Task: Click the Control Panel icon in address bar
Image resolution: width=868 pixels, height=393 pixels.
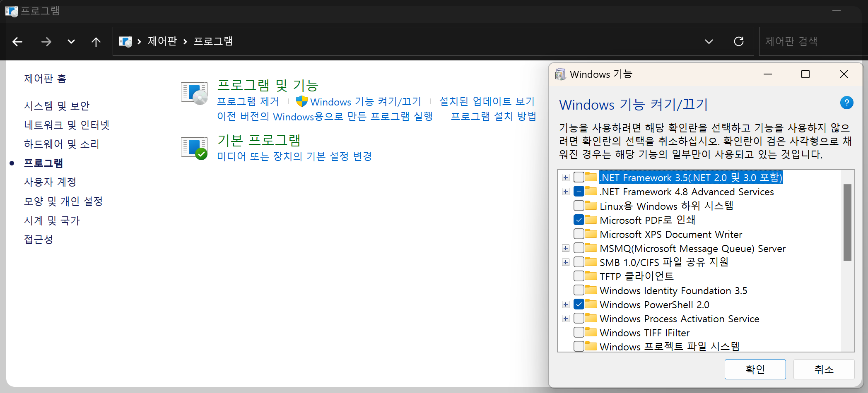Action: click(x=125, y=41)
